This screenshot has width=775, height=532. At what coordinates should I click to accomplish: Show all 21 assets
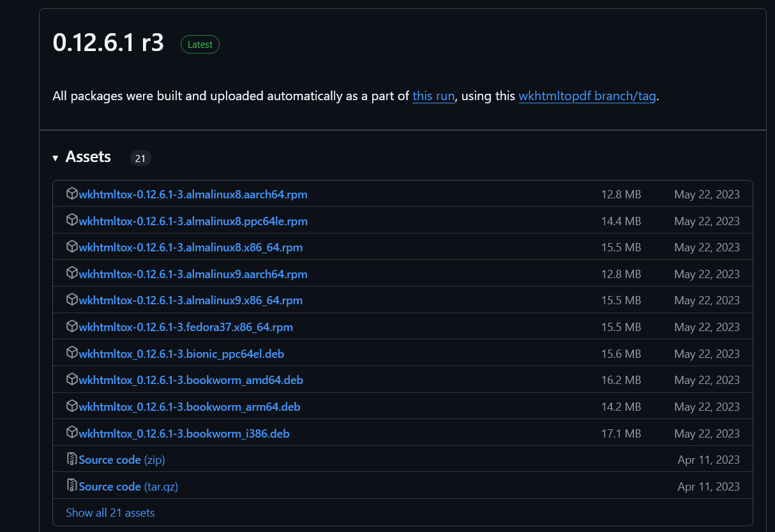tap(110, 513)
